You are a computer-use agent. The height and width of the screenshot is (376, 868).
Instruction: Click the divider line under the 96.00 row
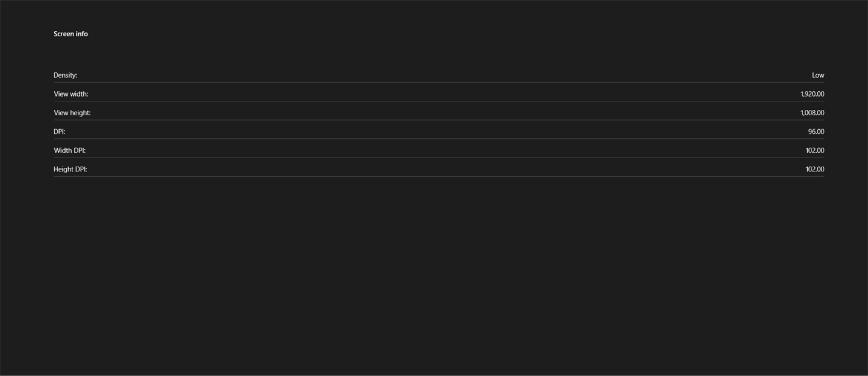point(439,138)
